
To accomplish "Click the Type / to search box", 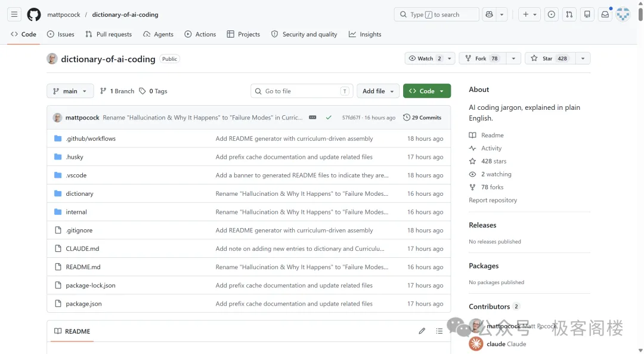I will [436, 14].
